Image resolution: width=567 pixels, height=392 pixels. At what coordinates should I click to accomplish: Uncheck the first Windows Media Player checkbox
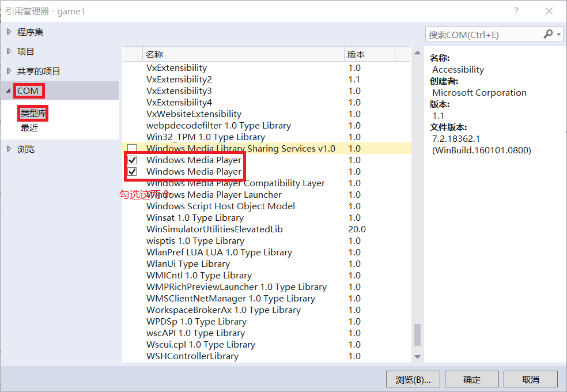(132, 160)
